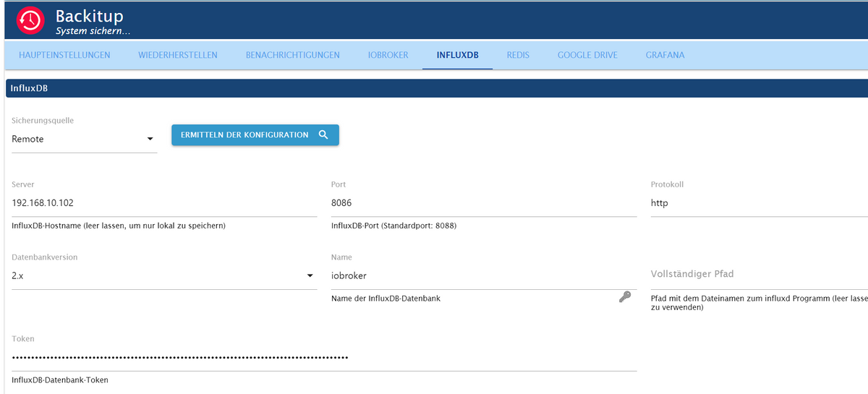Viewport: 868px width, 394px height.
Task: Switch to the Wiederherstellen tab
Action: [x=178, y=55]
